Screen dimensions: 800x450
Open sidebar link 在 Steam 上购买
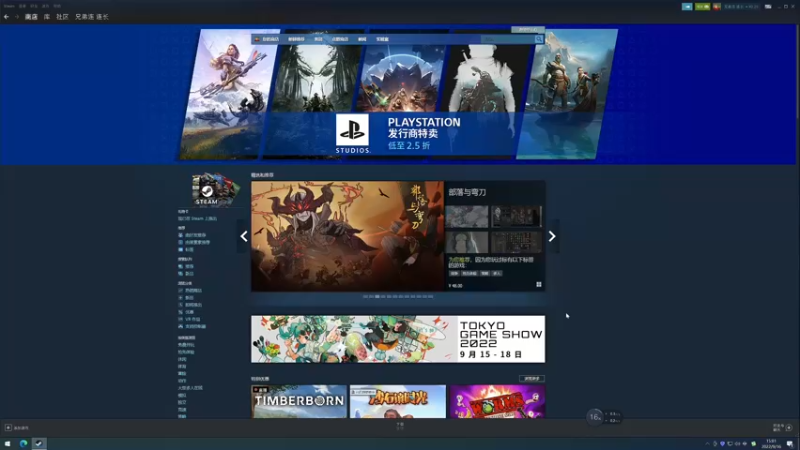197,218
